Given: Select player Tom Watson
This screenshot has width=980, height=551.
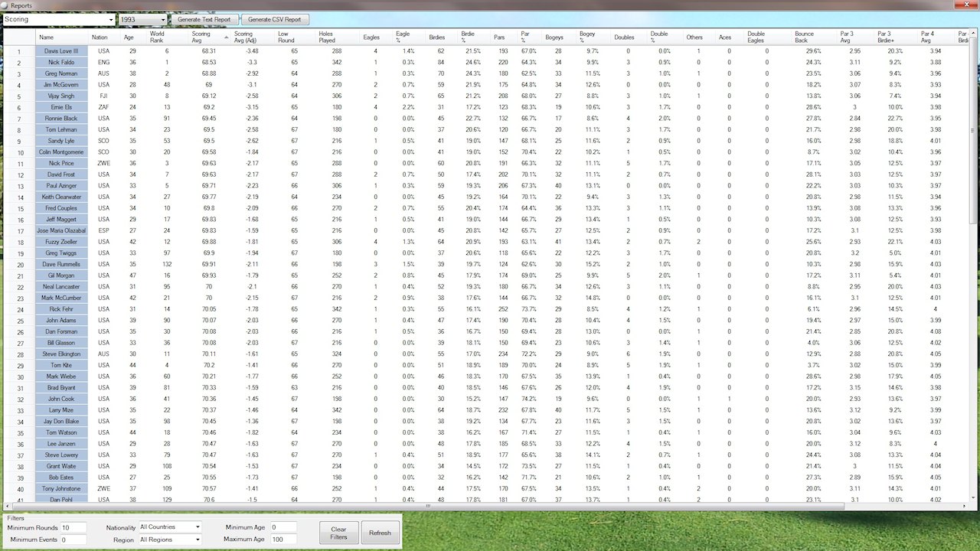Looking at the screenshot, I should 62,432.
